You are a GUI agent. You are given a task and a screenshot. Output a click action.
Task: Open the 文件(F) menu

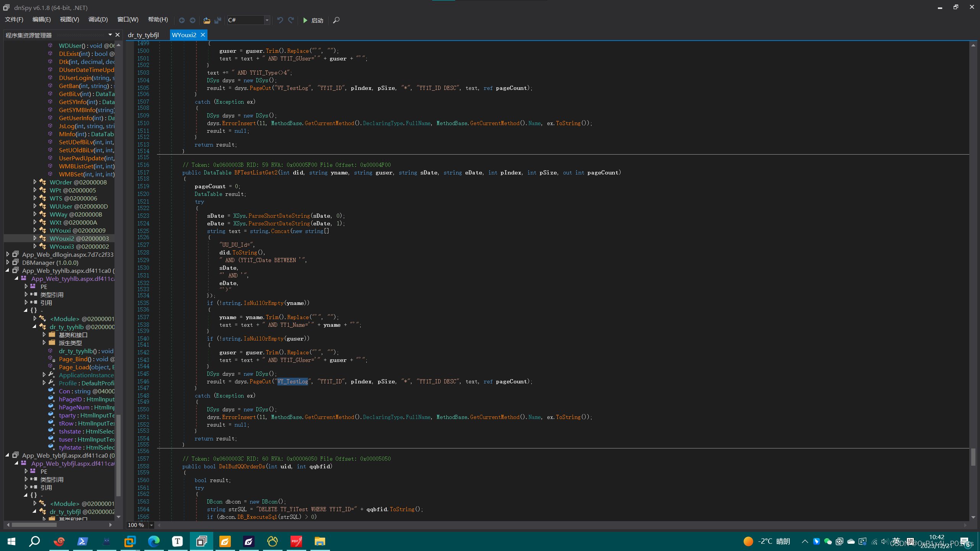pos(14,20)
